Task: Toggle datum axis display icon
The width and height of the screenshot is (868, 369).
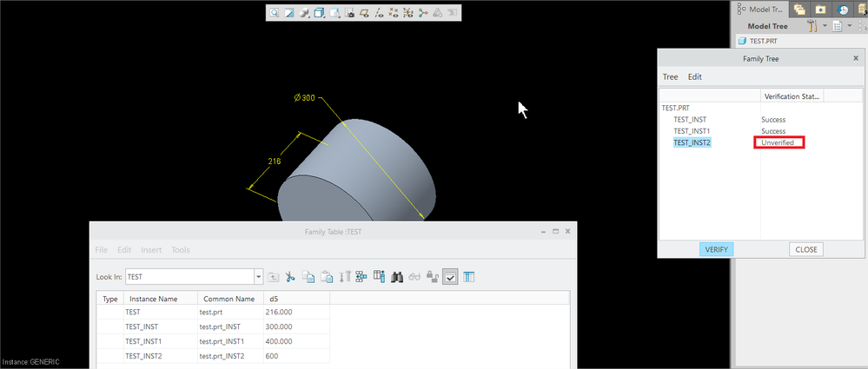Action: pyautogui.click(x=379, y=13)
